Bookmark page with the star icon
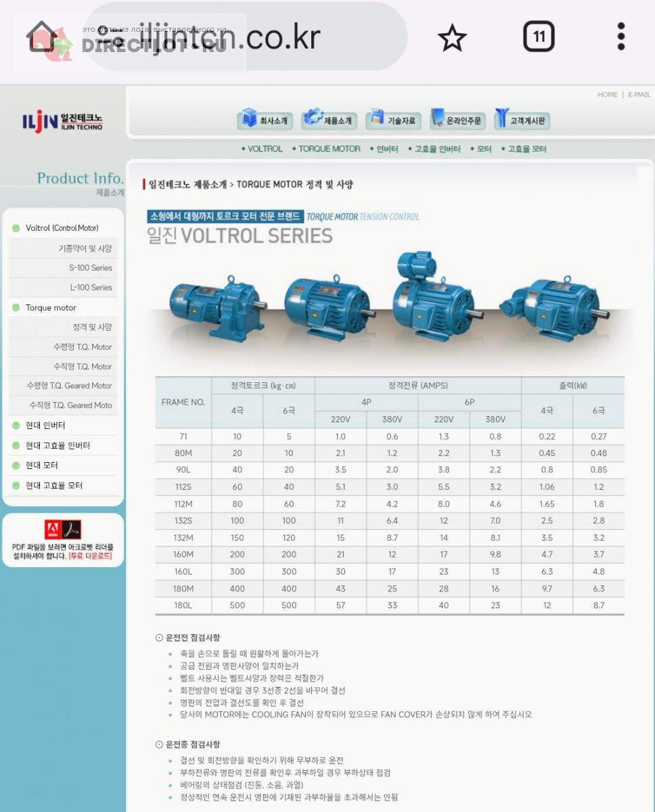This screenshot has height=812, width=655. pyautogui.click(x=452, y=37)
